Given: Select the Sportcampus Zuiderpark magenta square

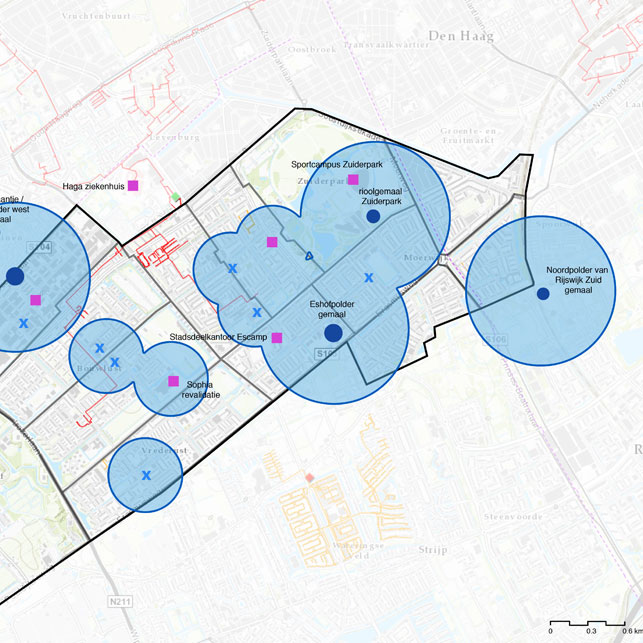Looking at the screenshot, I should coord(352,179).
